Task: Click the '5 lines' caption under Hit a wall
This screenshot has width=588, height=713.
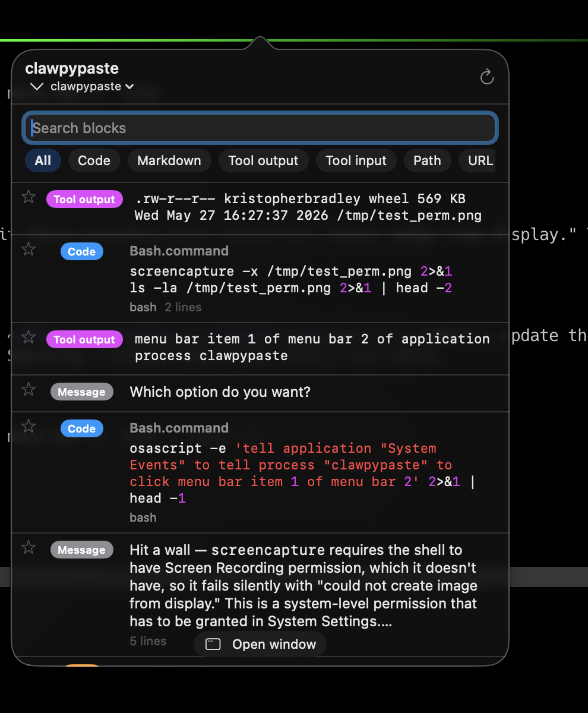Action: tap(148, 641)
